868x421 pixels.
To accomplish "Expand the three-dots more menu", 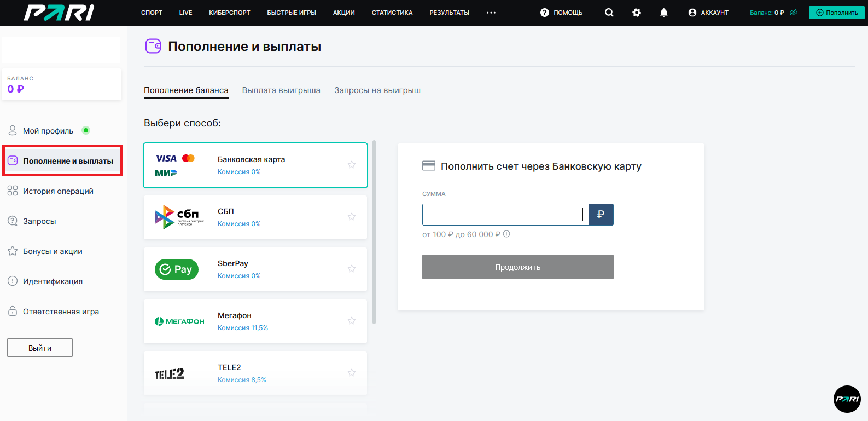I will pyautogui.click(x=491, y=13).
